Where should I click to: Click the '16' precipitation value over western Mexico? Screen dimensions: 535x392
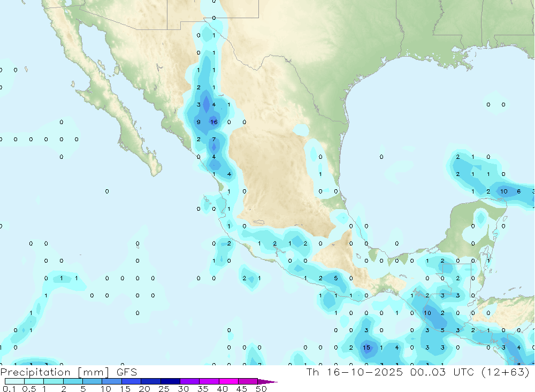214,122
